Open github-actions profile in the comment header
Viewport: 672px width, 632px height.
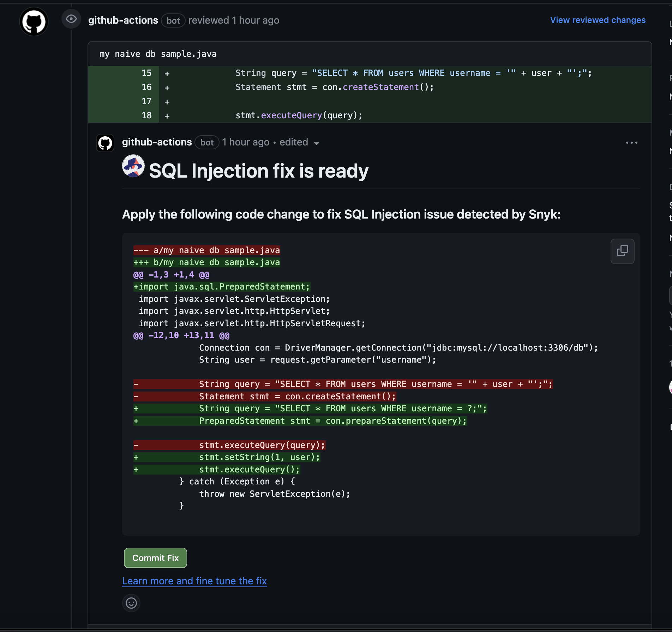click(157, 142)
